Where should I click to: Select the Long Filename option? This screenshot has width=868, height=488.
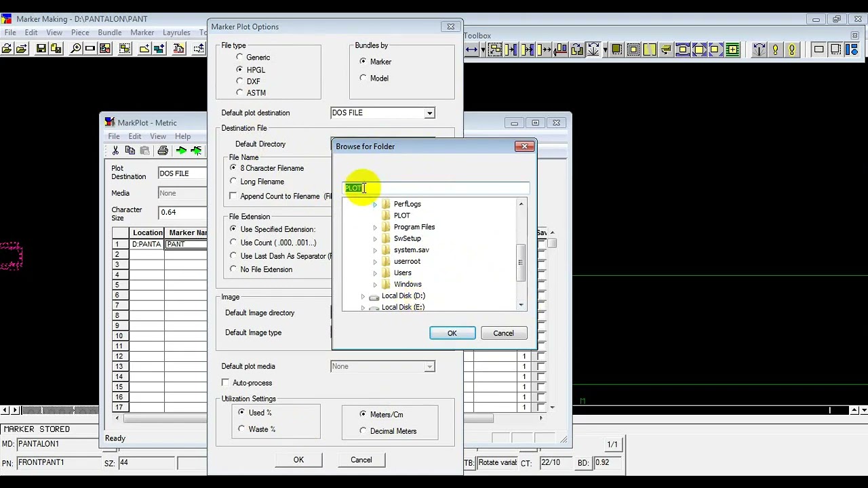coord(233,182)
